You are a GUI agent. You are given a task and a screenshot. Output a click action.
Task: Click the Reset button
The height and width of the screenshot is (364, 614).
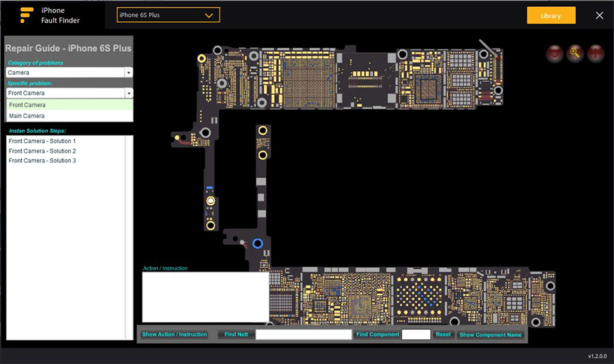click(x=443, y=335)
